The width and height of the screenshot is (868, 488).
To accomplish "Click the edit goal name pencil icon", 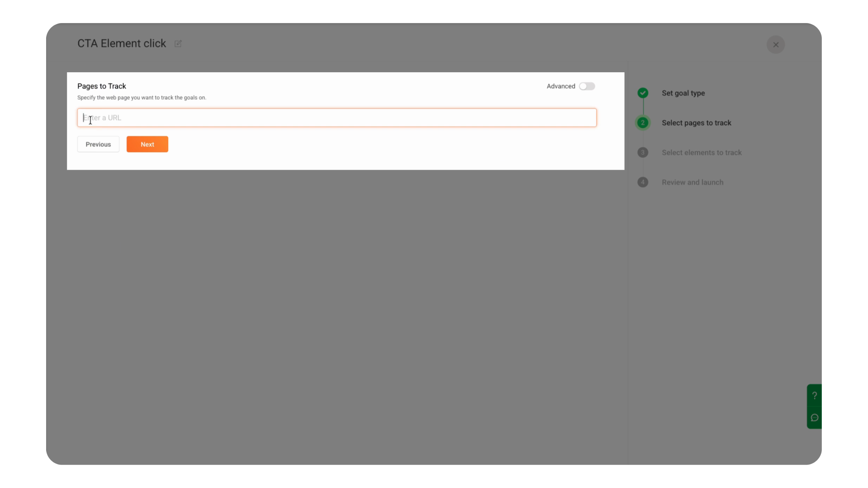I will 178,44.
